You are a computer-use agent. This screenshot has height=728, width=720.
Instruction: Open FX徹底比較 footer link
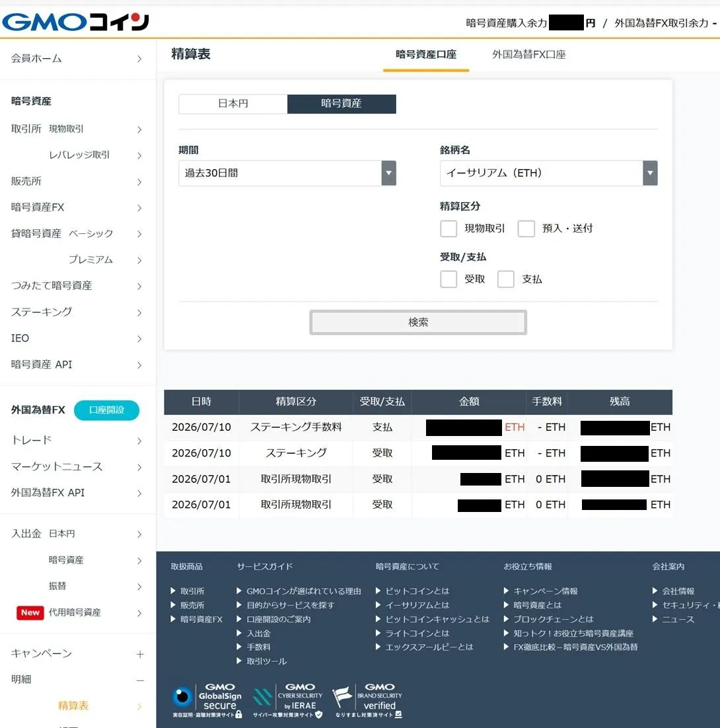pos(575,647)
